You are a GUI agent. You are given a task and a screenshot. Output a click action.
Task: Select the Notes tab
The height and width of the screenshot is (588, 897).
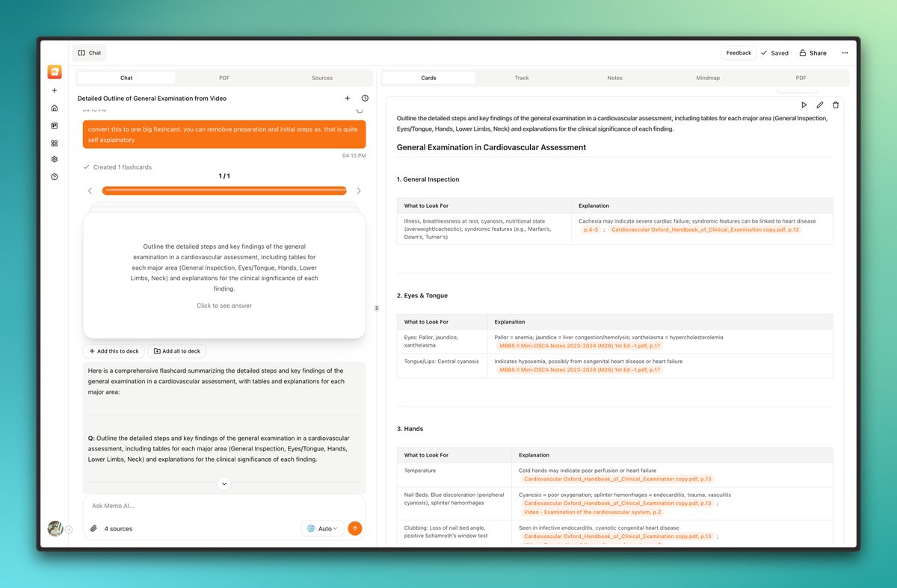614,78
